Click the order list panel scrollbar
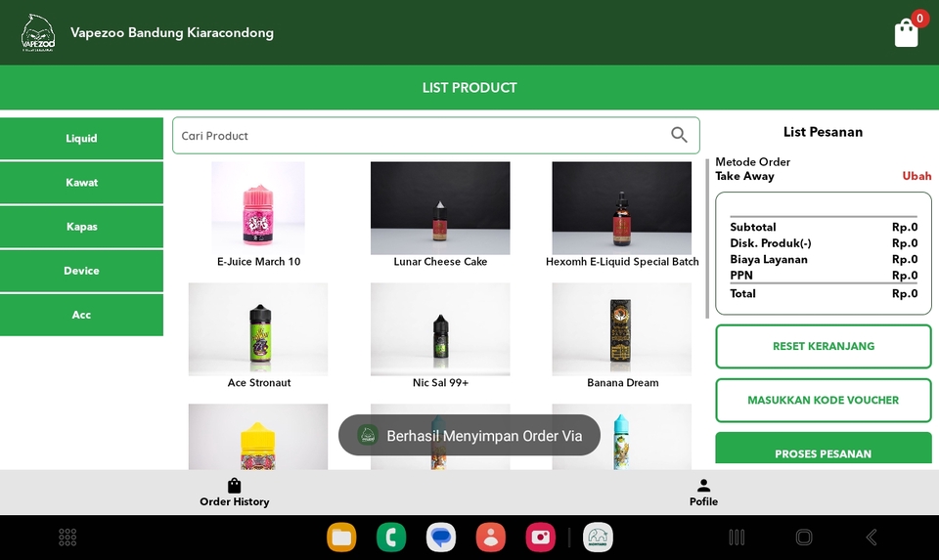This screenshot has height=560, width=939. [x=707, y=238]
